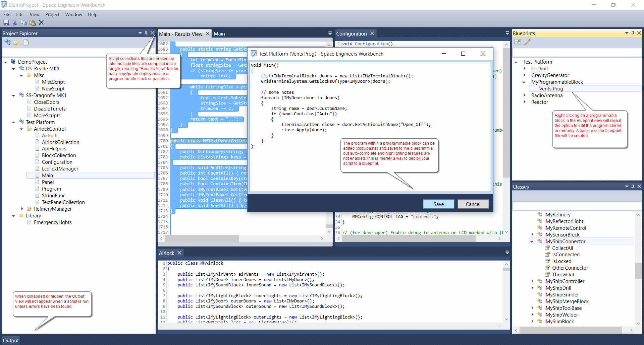
Task: Click the Library folder icon
Action: pos(21,216)
